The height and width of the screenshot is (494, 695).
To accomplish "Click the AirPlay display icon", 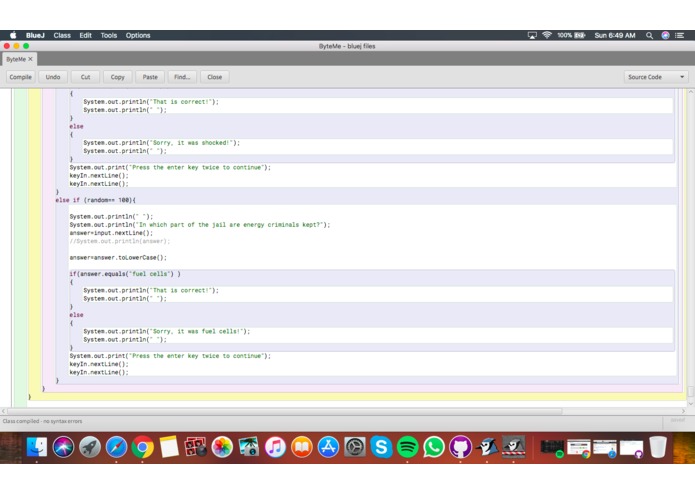I will 532,35.
